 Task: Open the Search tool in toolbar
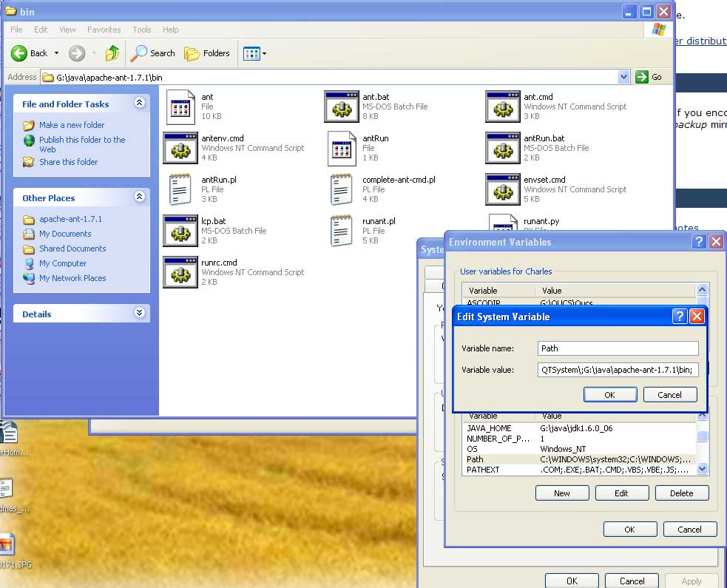[152, 53]
